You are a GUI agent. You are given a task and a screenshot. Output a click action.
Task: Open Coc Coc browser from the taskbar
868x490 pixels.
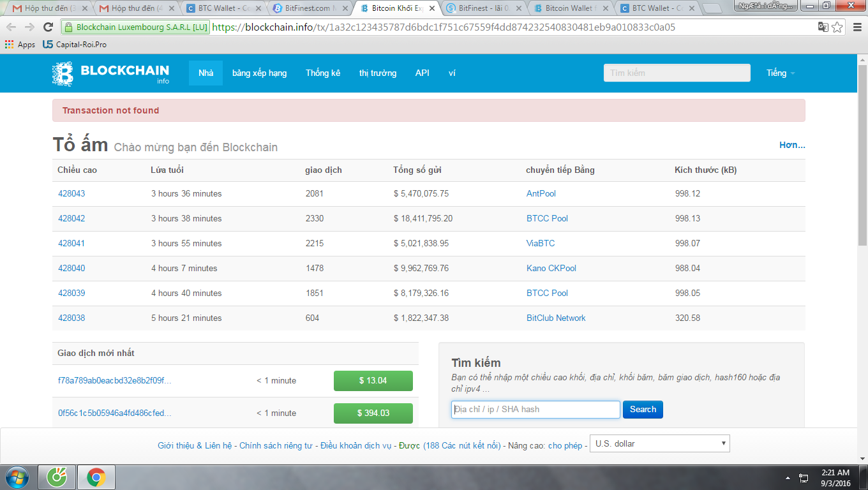[57, 477]
